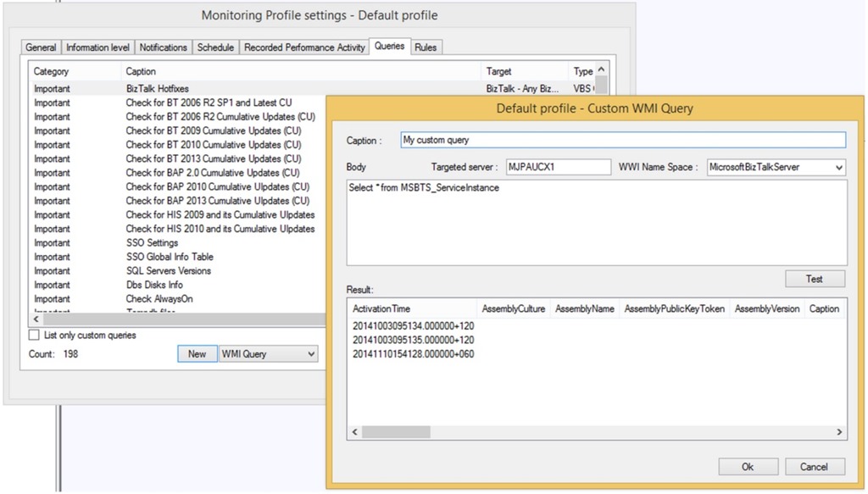Click the queries list scroll-left arrow

pos(36,319)
